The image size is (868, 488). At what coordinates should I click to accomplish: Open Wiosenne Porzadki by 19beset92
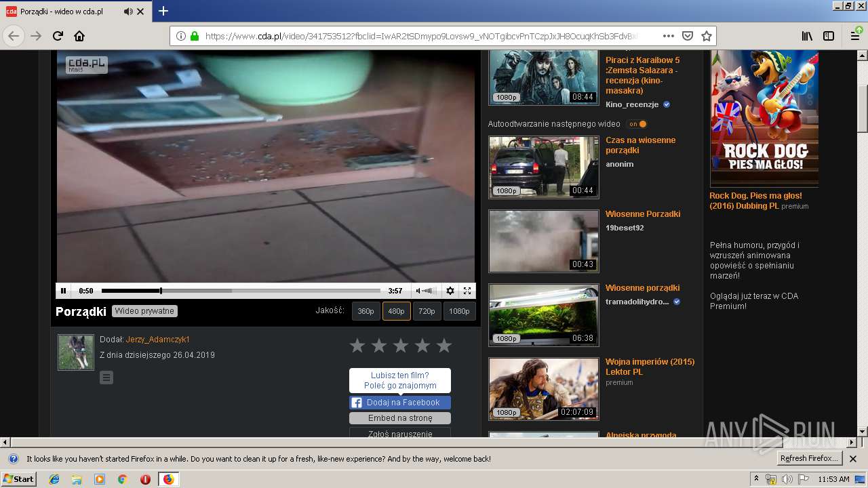643,214
